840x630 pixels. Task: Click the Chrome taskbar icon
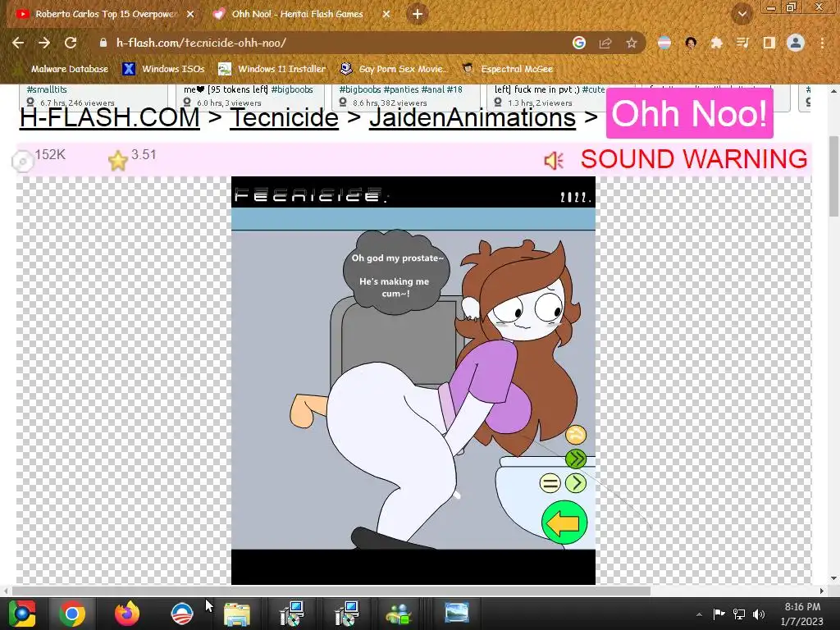click(x=72, y=614)
